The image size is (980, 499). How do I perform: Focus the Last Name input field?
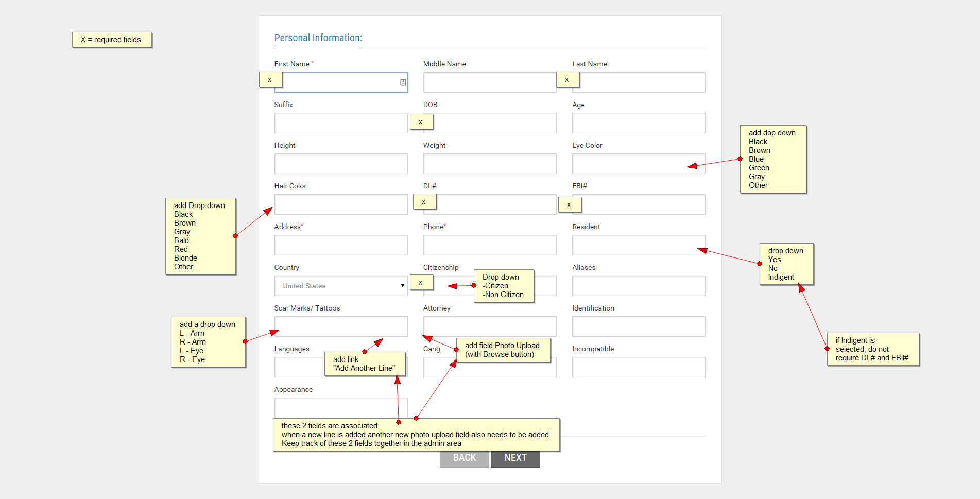coord(639,82)
